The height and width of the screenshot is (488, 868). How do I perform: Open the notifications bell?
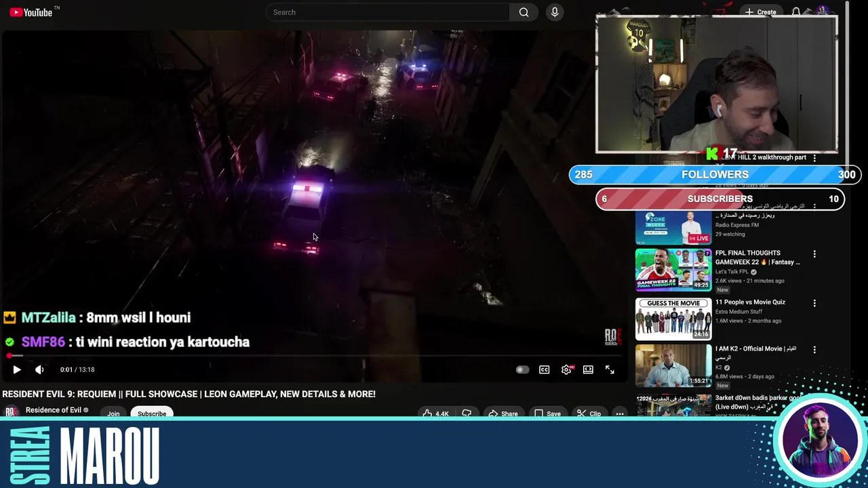[796, 12]
